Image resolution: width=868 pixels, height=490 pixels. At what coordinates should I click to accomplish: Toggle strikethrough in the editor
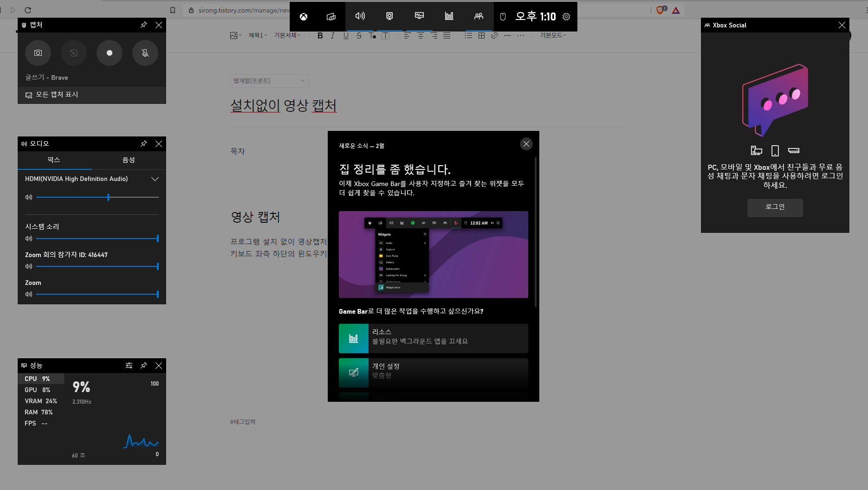coord(359,36)
